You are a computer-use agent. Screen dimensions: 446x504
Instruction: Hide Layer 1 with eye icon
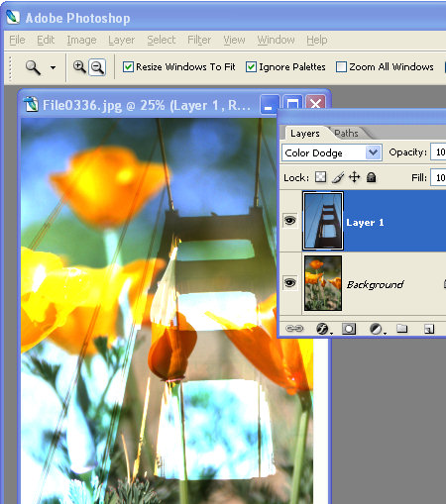[x=290, y=221]
